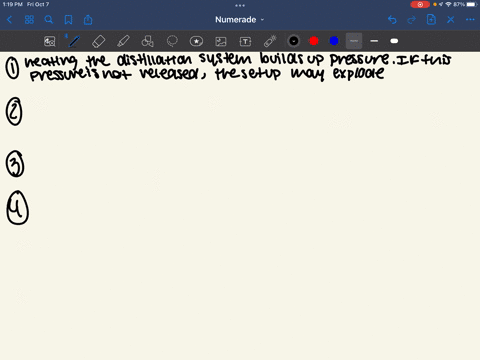Tap the circled number 2
The width and height of the screenshot is (480, 360).
coord(14,111)
